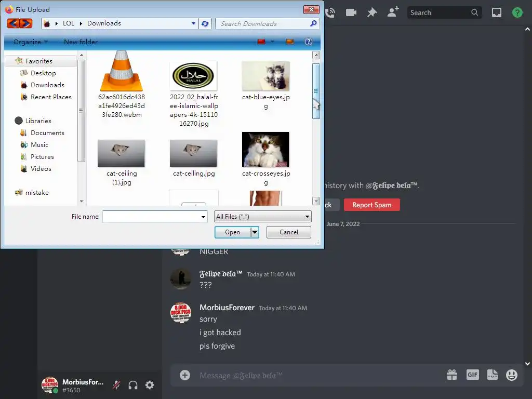Select cat-ceiling (1).jpg file

tap(122, 162)
